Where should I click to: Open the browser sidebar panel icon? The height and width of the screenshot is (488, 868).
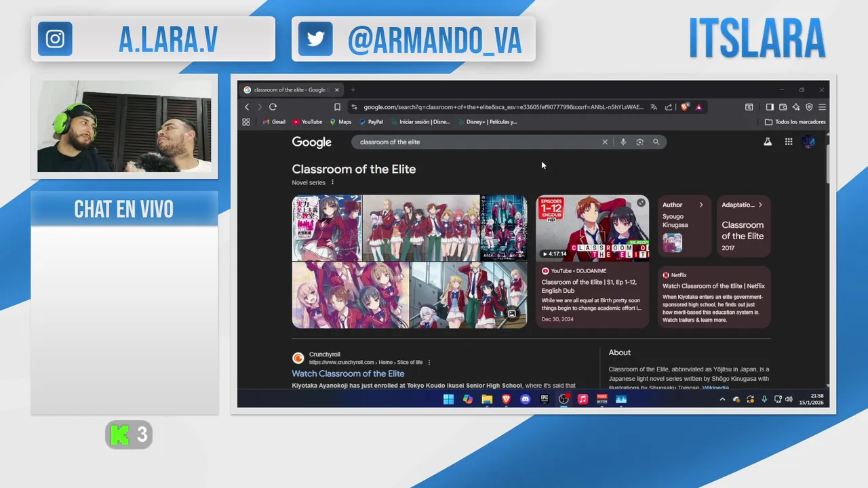pos(770,107)
